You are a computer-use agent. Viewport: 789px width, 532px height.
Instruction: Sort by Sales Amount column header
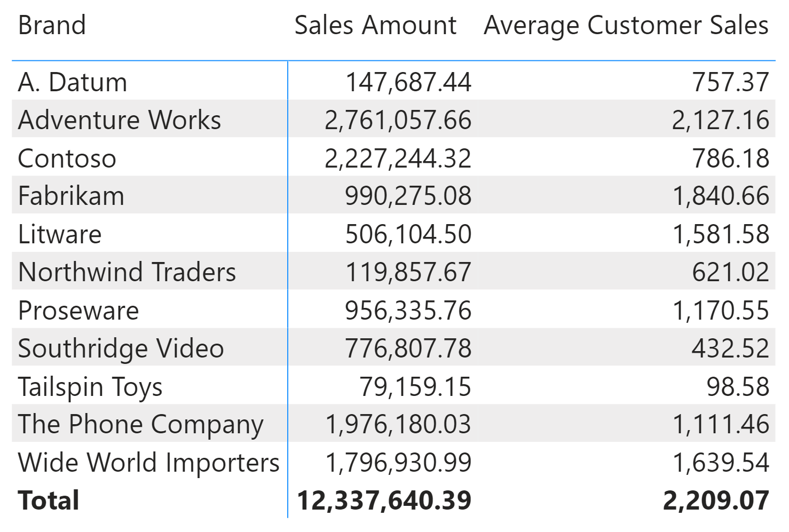click(375, 25)
